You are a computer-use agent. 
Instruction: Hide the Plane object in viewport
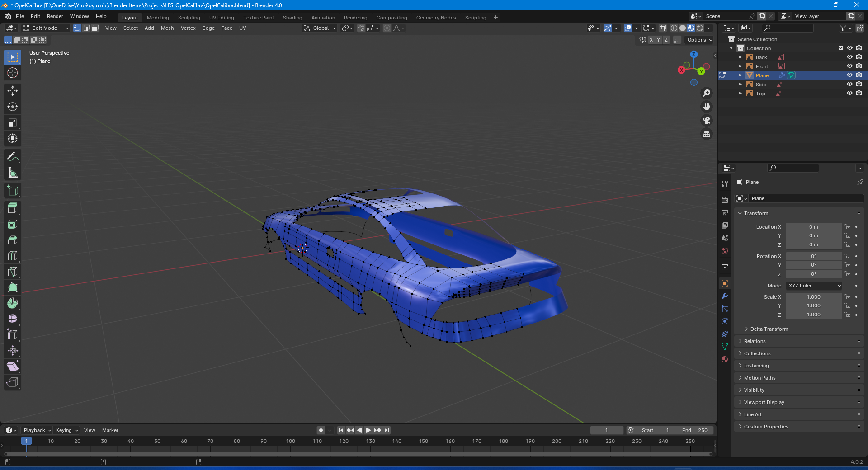click(x=849, y=75)
